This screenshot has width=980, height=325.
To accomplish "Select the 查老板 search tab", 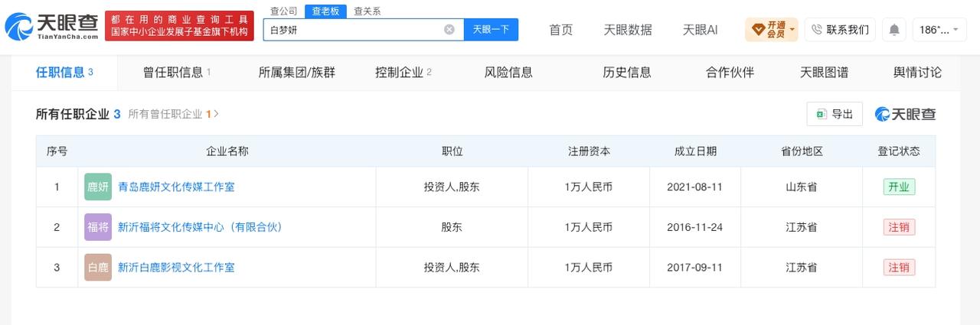I will [325, 11].
